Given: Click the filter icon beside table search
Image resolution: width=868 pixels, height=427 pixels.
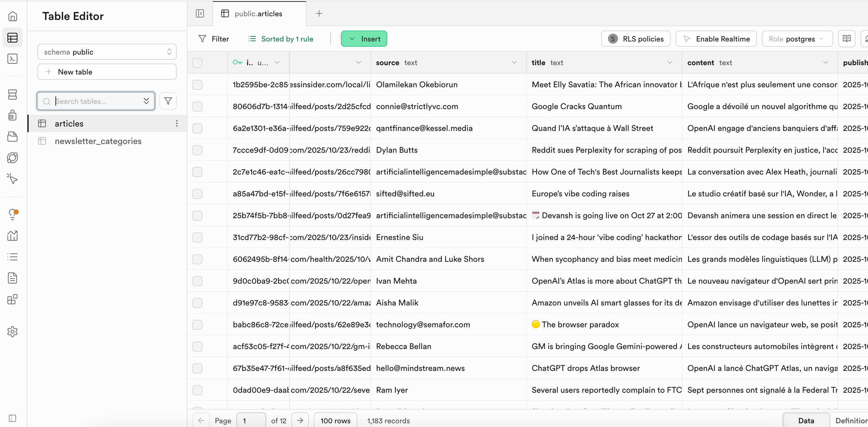Looking at the screenshot, I should [168, 101].
